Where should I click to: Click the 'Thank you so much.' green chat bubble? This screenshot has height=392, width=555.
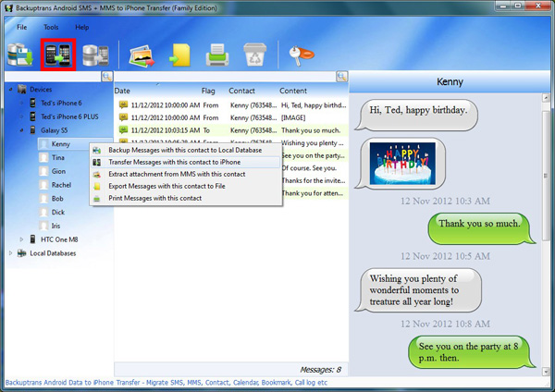pos(482,228)
